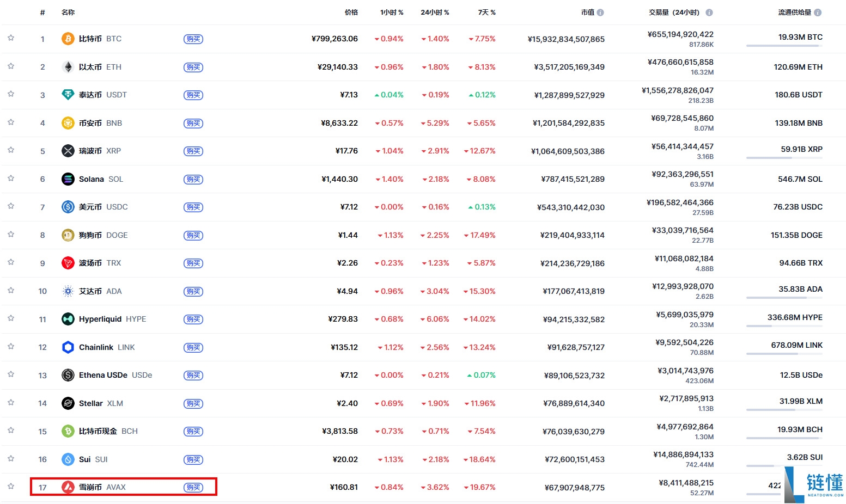Click the BTC circulating supply progress bar
The image size is (846, 504).
(784, 46)
